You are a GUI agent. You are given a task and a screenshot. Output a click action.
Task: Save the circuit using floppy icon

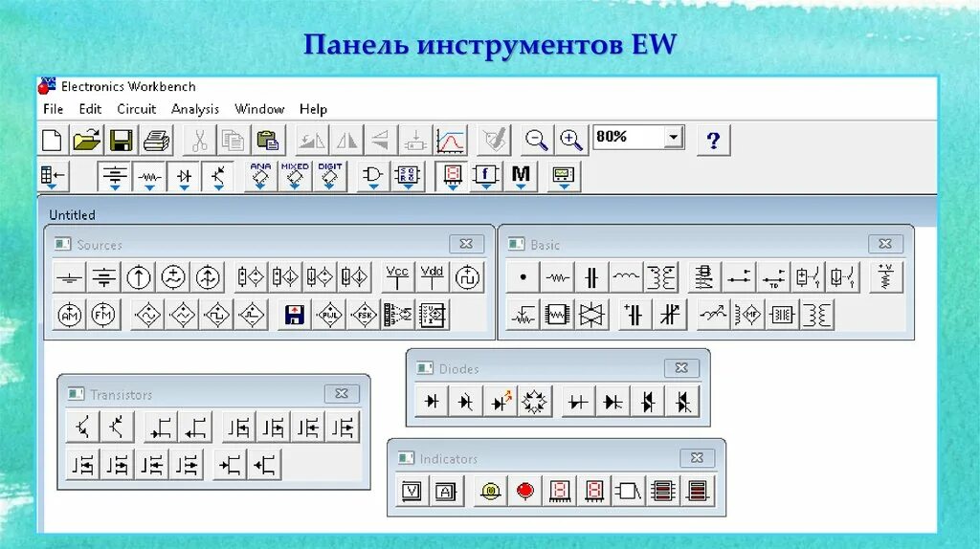tap(122, 140)
